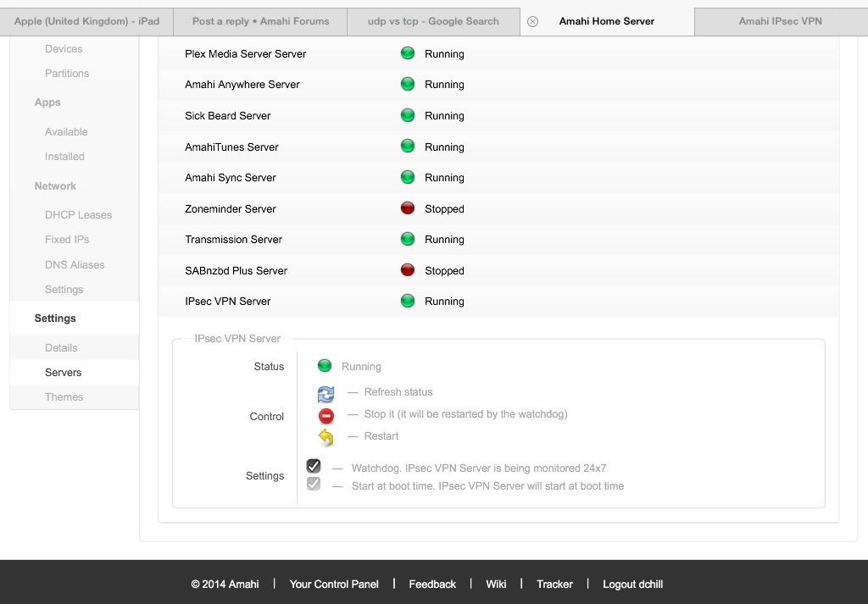The height and width of the screenshot is (604, 868).
Task: Click green status light in IPsec VPN Server list row
Action: coord(408,301)
